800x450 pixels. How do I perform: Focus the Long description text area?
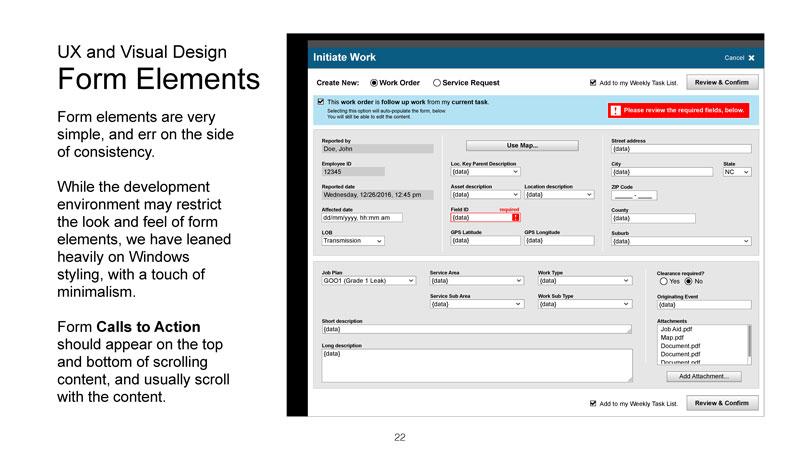(x=476, y=365)
